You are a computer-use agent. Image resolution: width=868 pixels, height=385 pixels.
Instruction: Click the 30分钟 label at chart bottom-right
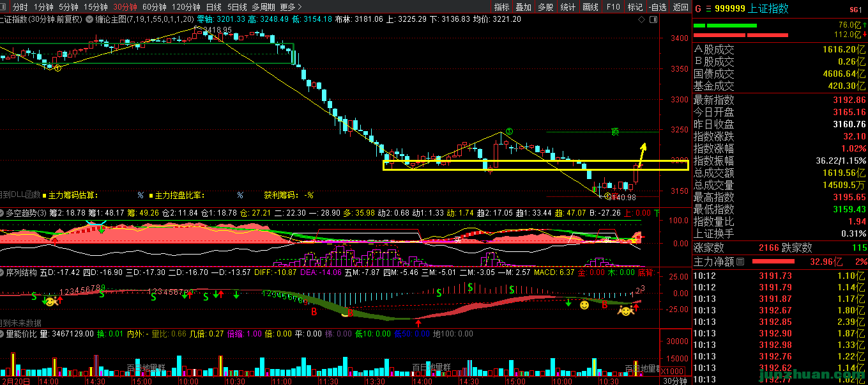[x=674, y=381]
